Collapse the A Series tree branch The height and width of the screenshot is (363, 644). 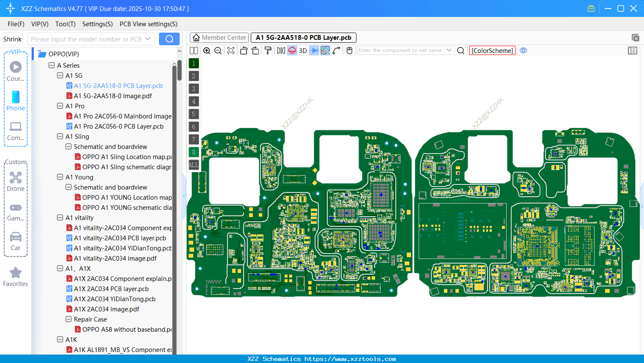coord(52,65)
